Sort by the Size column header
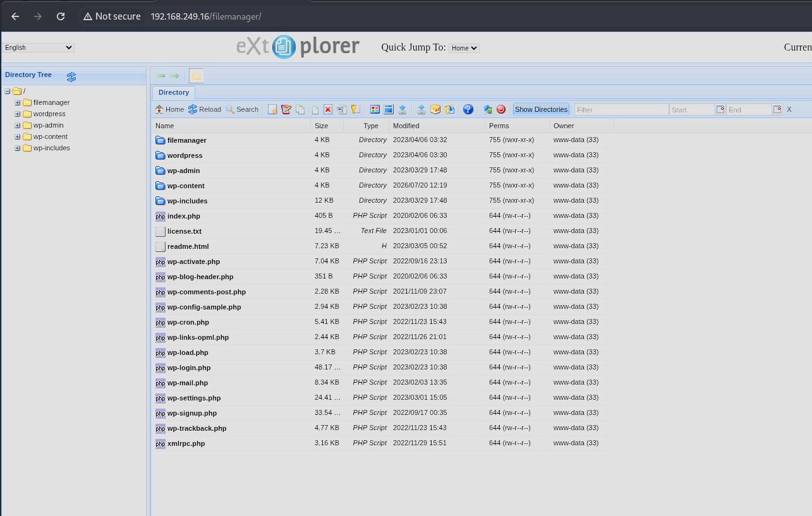The width and height of the screenshot is (812, 516). (327, 126)
